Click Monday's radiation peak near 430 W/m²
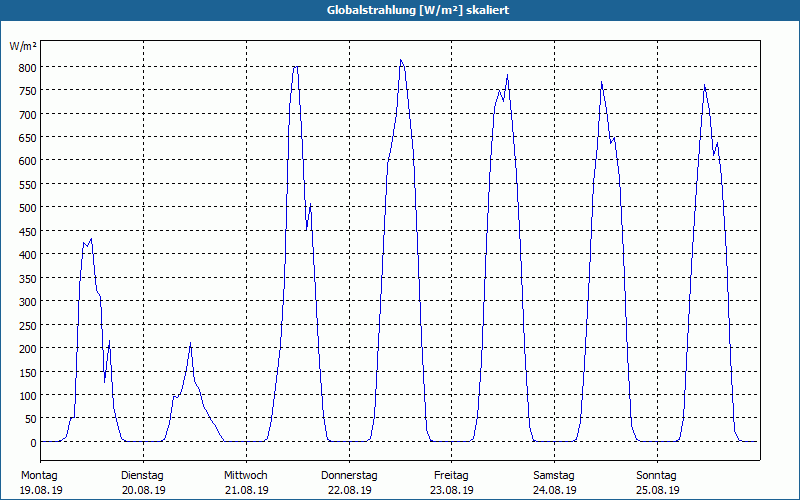 click(91, 239)
